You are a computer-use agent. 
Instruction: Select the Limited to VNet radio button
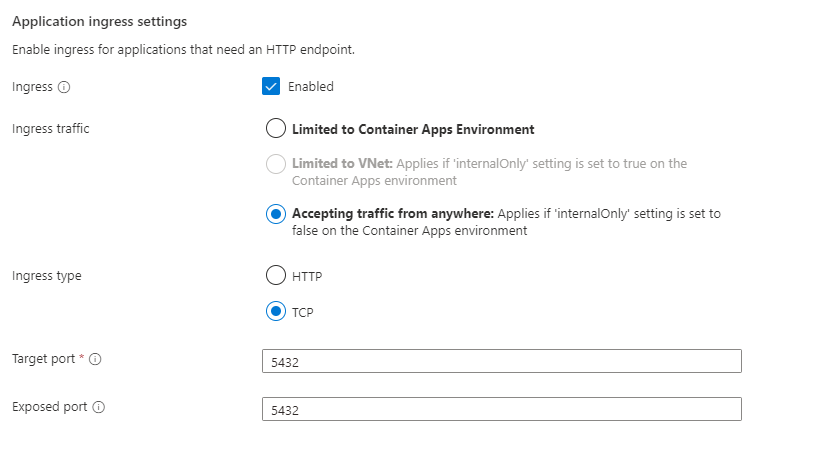click(x=275, y=164)
